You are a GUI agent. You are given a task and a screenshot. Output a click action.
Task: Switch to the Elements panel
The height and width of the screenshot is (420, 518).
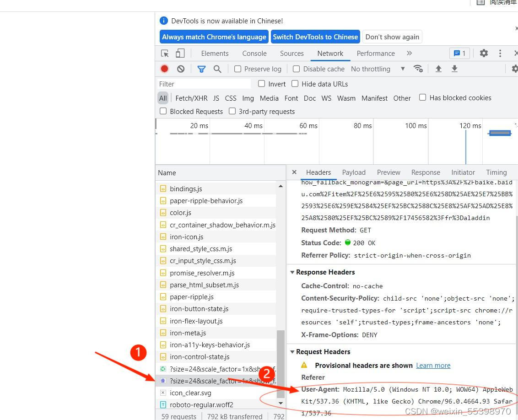[215, 53]
